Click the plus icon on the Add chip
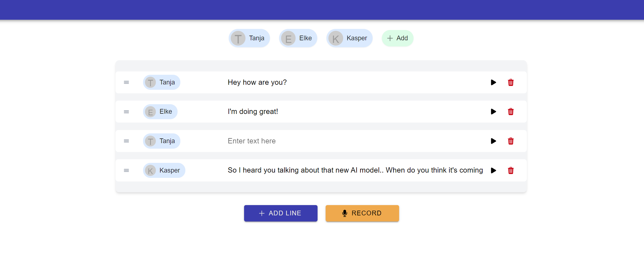Viewport: 644px width, 269px height. tap(390, 38)
